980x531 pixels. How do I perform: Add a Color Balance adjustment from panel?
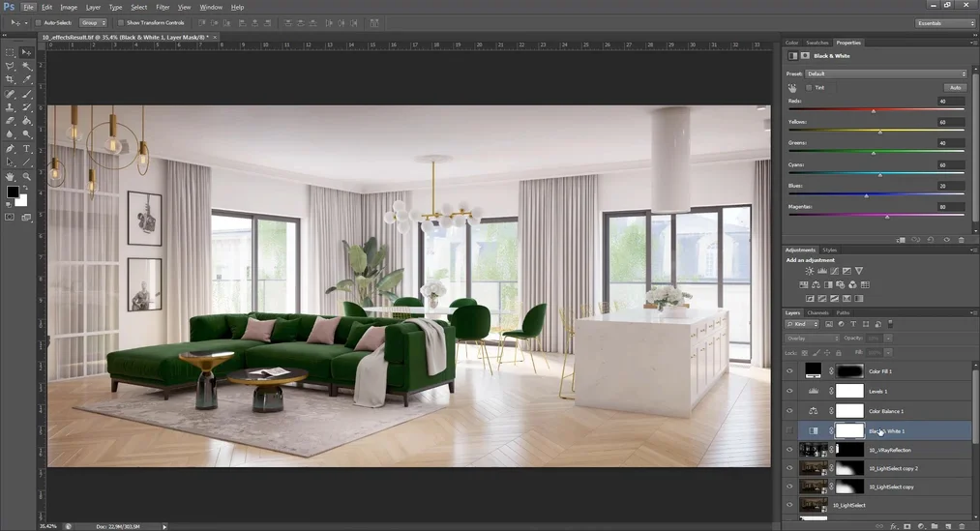816,284
